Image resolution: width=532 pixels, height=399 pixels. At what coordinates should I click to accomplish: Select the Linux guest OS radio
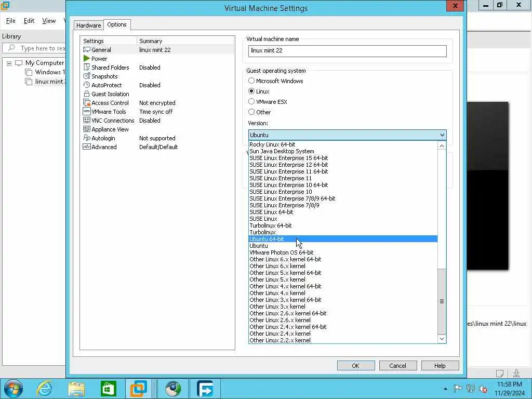(251, 91)
